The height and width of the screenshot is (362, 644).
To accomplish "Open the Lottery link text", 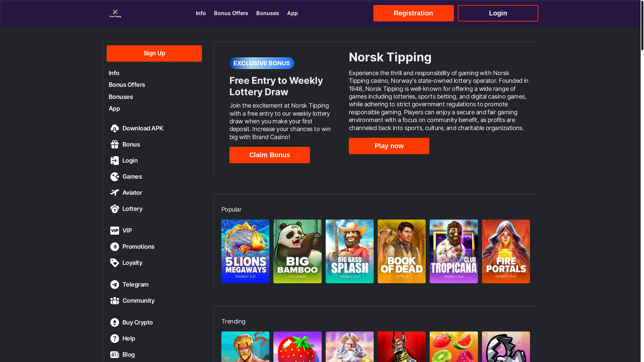I will point(132,209).
